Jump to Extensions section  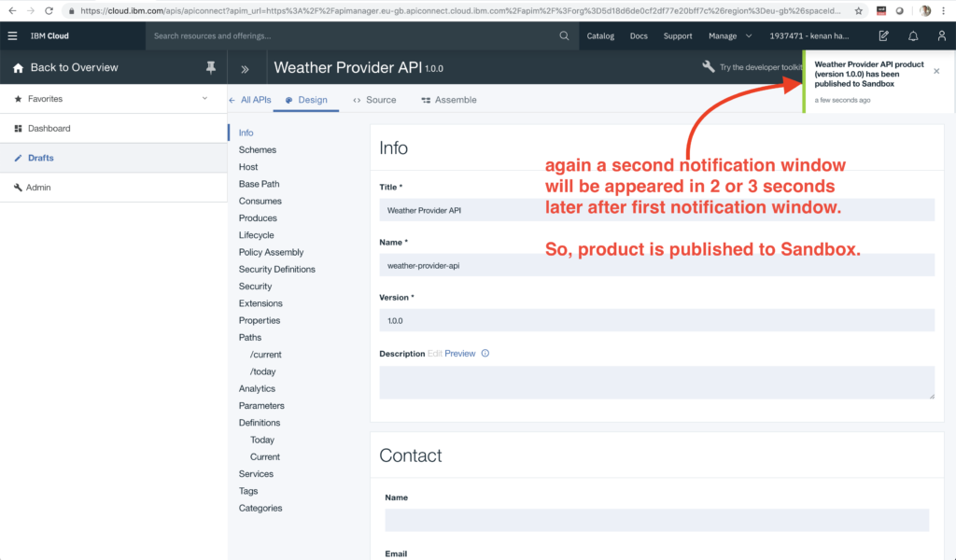[260, 303]
